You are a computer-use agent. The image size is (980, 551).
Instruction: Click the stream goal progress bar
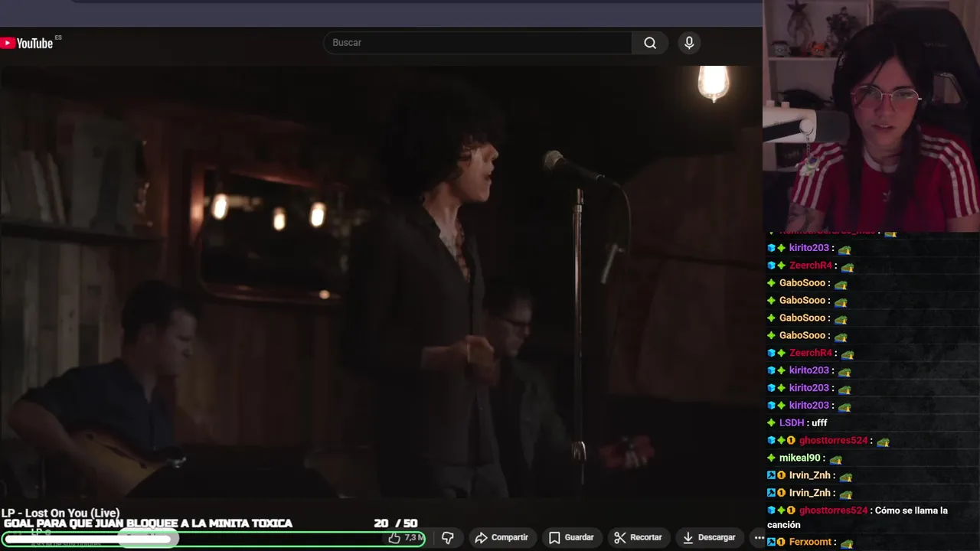point(213,539)
